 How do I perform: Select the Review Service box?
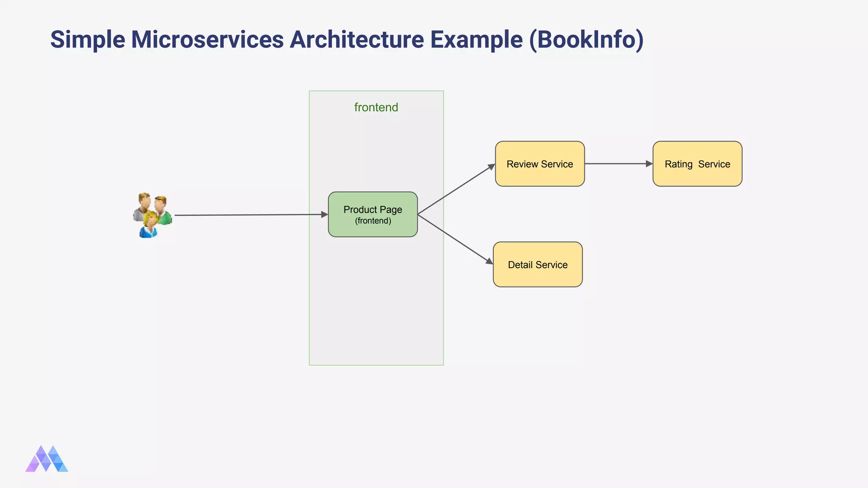point(540,164)
